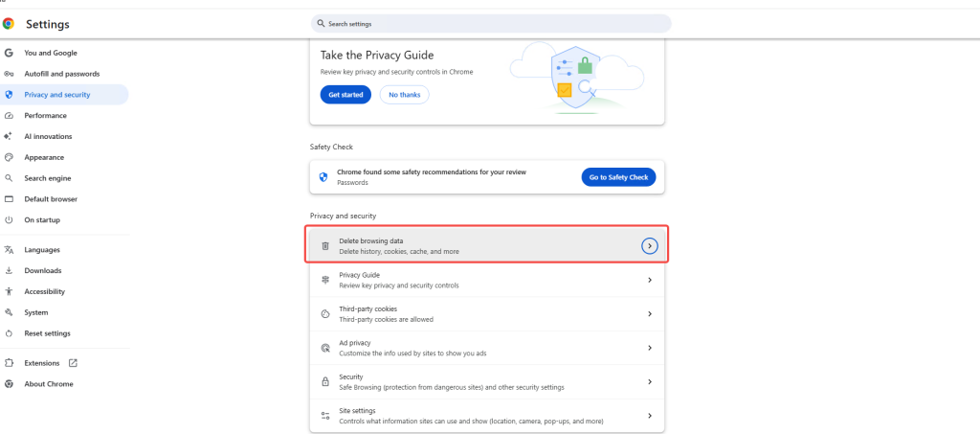This screenshot has height=434, width=980.
Task: Click the Chrome logo icon beside Settings
Action: [x=8, y=24]
